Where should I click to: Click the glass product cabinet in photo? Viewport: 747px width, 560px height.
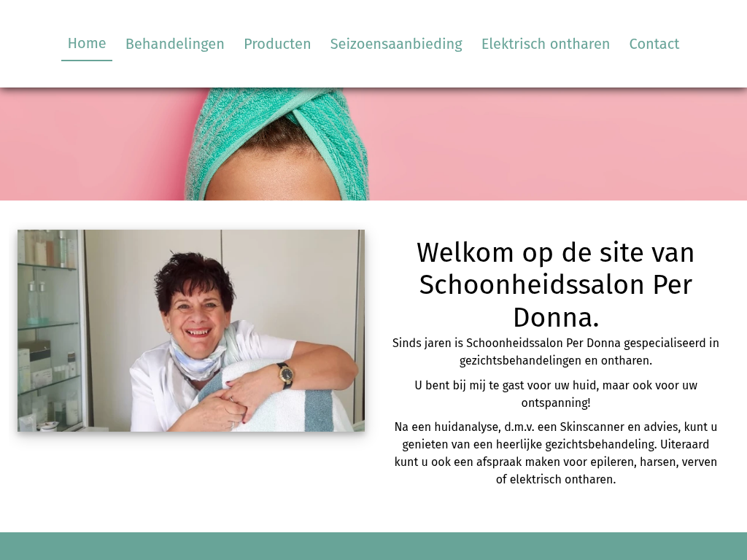tap(50, 330)
